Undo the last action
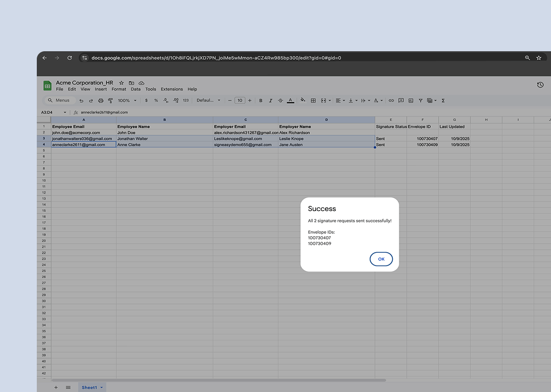This screenshot has width=551, height=392. coord(81,100)
